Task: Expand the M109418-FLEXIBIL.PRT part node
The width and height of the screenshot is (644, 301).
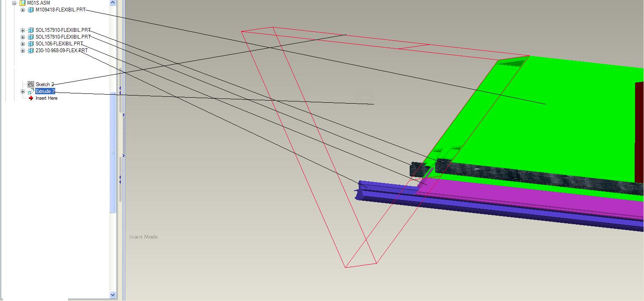Action: click(22, 10)
